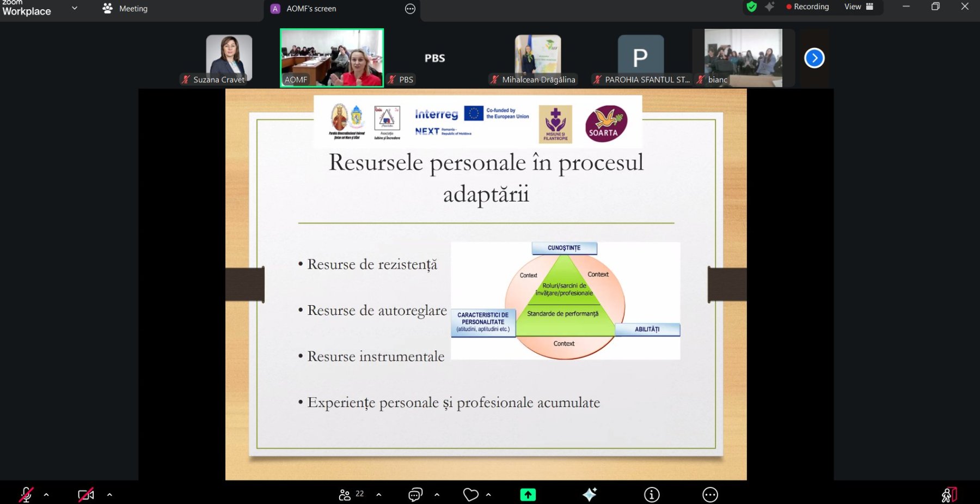980x504 pixels.
Task: Expand audio options next to the microphone
Action: (x=46, y=495)
